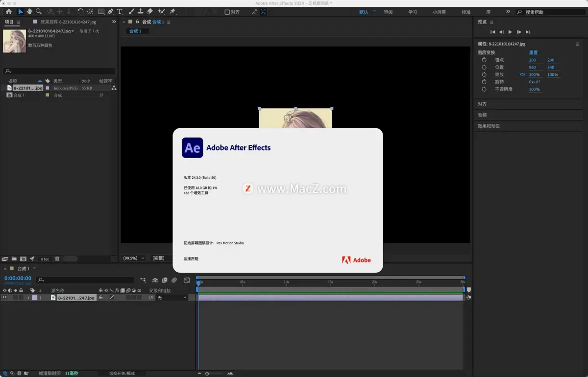Screen dimensions: 588x377
Task: Toggle stopwatch for 位置 property
Action: coord(484,67)
